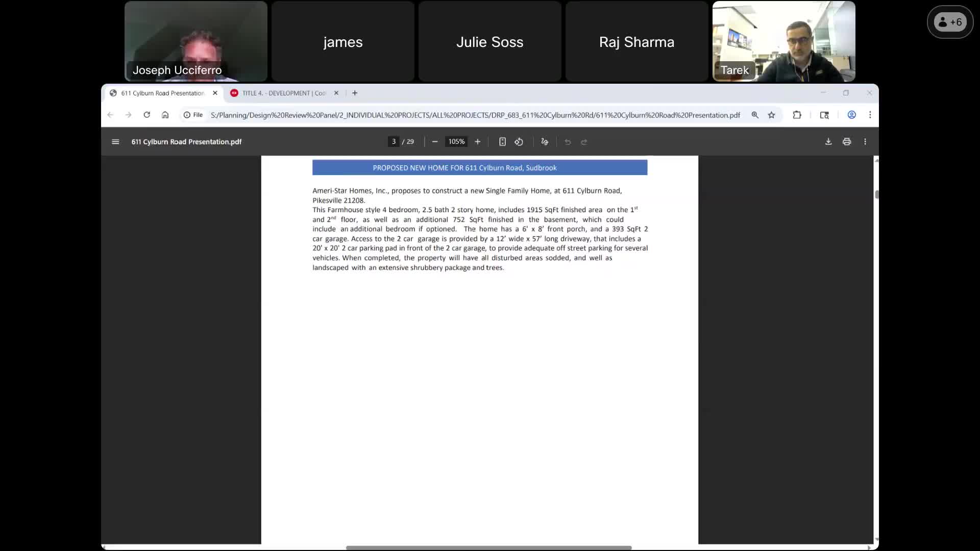The width and height of the screenshot is (980, 551).
Task: Open the PDF viewer more actions menu
Action: (x=865, y=142)
